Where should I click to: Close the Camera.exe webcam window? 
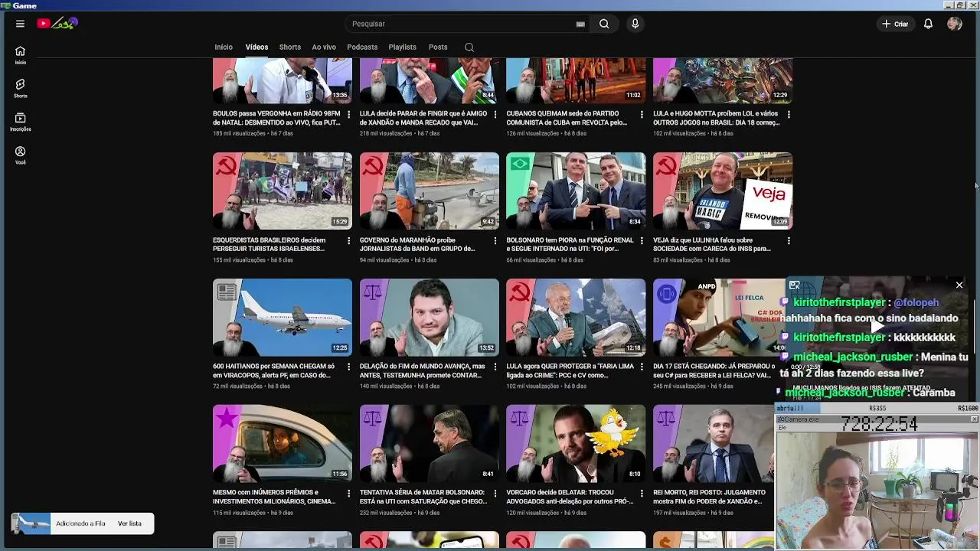[x=974, y=419]
